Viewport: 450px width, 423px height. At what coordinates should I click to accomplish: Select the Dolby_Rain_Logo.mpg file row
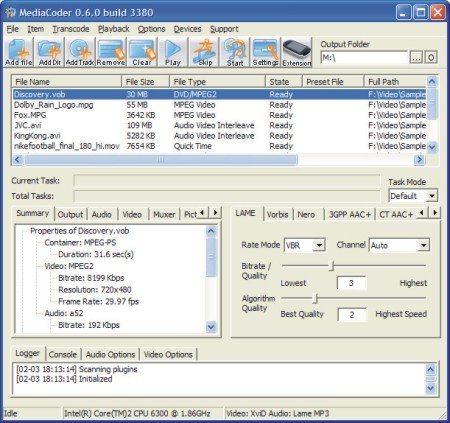tap(219, 105)
